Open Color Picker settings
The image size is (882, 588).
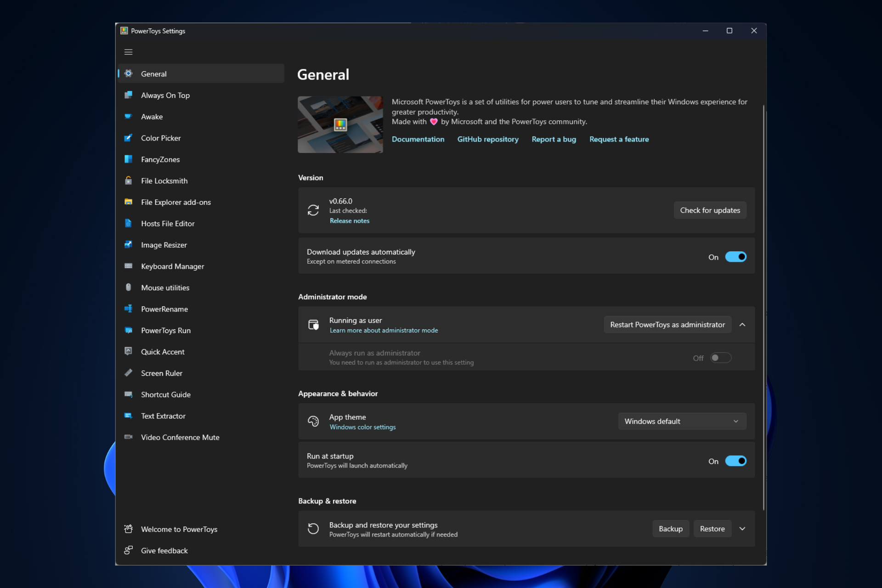click(160, 138)
